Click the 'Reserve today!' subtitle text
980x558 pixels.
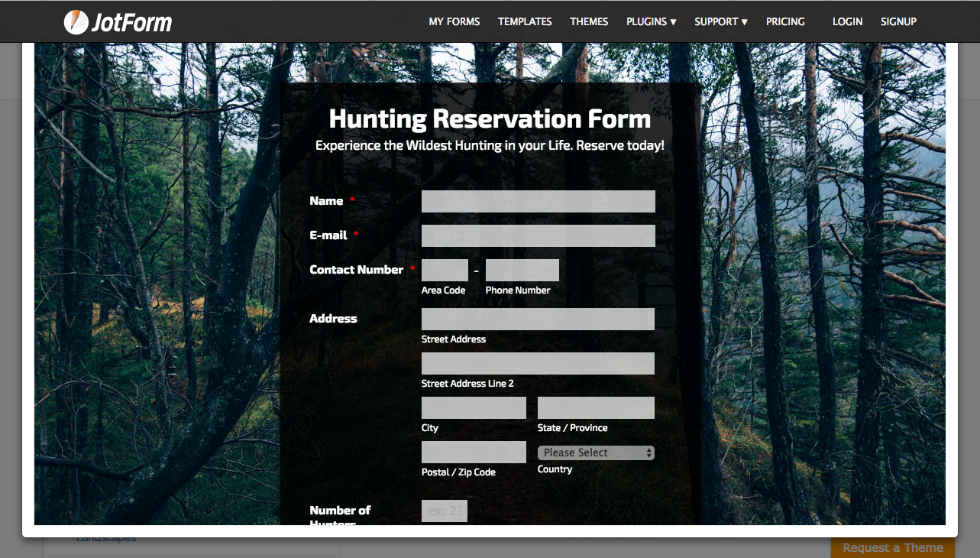620,145
